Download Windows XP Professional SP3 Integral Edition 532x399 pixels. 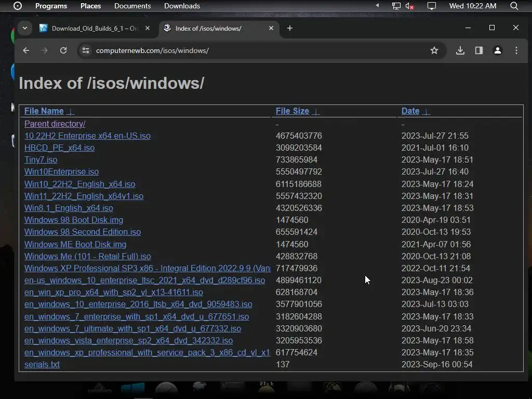coord(147,268)
